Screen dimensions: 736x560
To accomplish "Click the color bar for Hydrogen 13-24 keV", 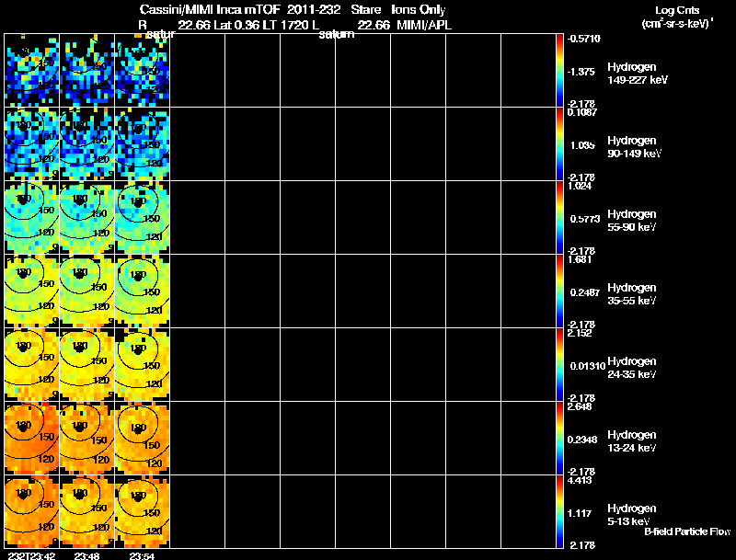I will (559, 439).
